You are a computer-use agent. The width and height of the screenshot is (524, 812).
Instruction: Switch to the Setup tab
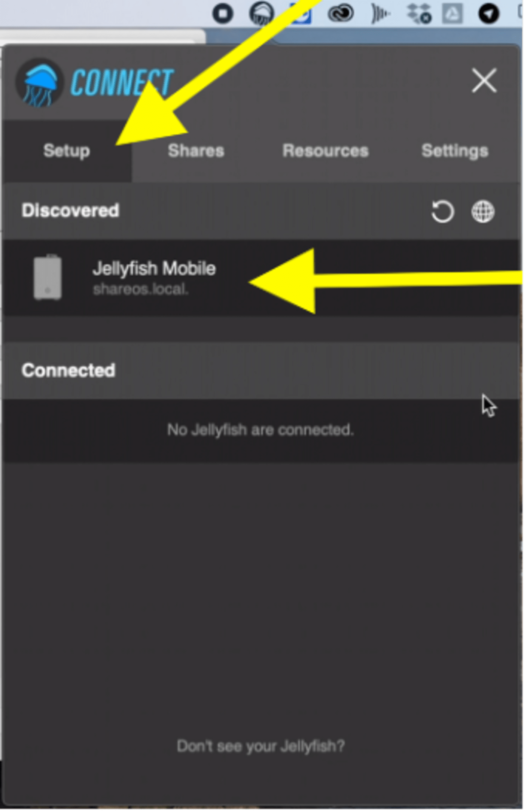[x=67, y=151]
